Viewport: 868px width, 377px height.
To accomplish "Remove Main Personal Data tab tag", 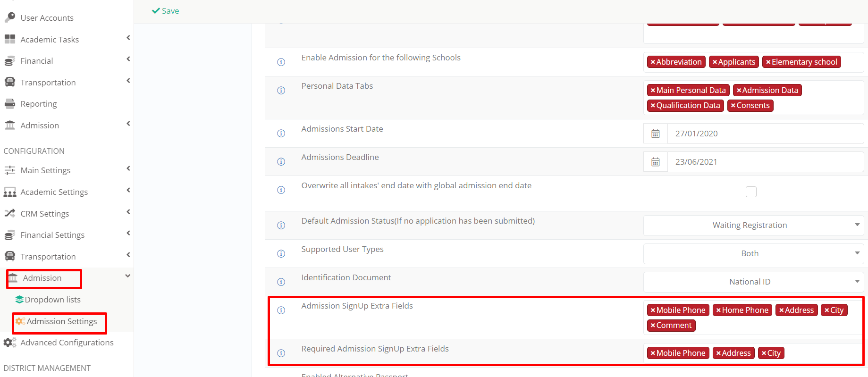I will pos(653,91).
